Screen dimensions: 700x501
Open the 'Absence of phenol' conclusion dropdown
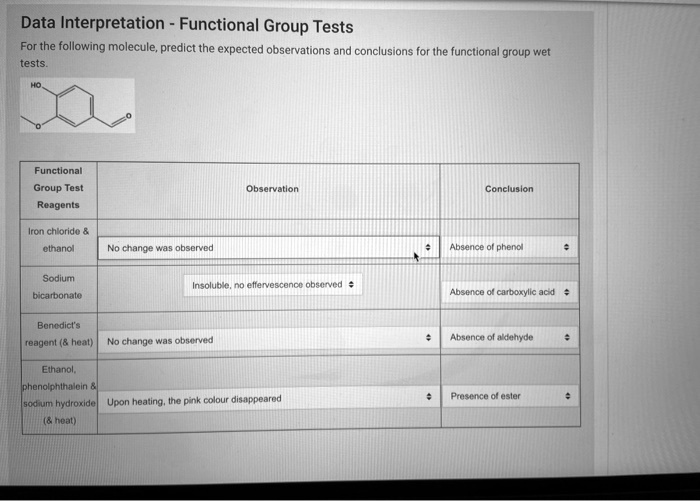pos(509,247)
